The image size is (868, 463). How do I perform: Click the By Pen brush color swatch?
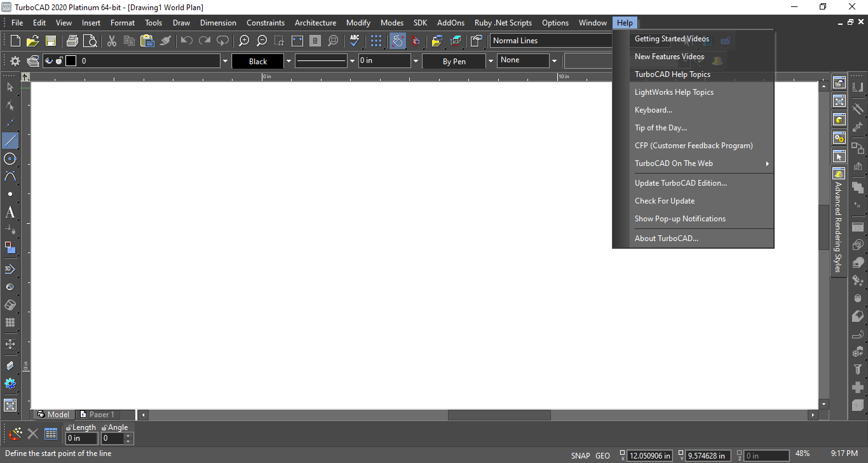coord(454,61)
